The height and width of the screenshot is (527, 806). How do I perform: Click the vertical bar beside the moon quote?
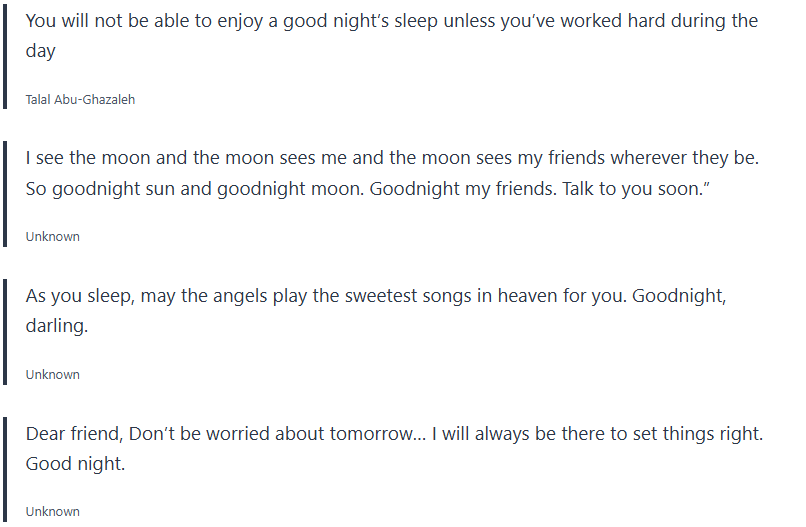5,192
